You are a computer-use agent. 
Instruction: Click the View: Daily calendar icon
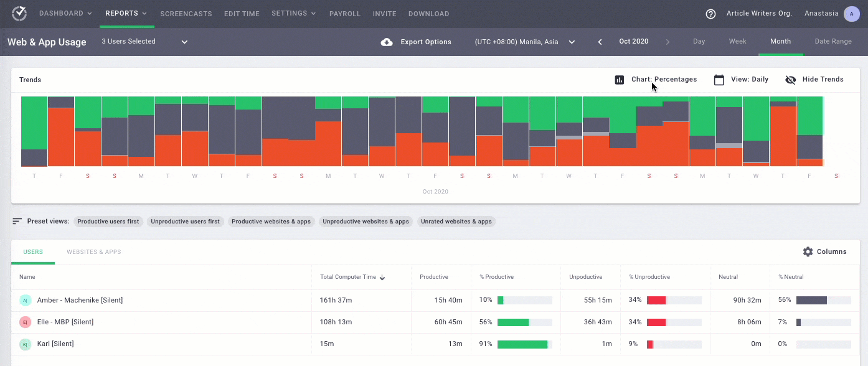(719, 80)
